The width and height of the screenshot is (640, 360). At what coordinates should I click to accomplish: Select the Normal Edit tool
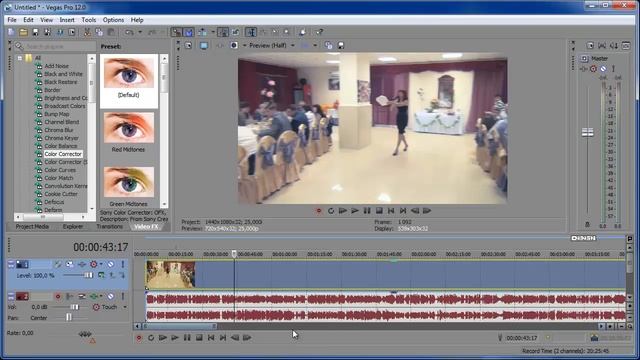(x=251, y=32)
